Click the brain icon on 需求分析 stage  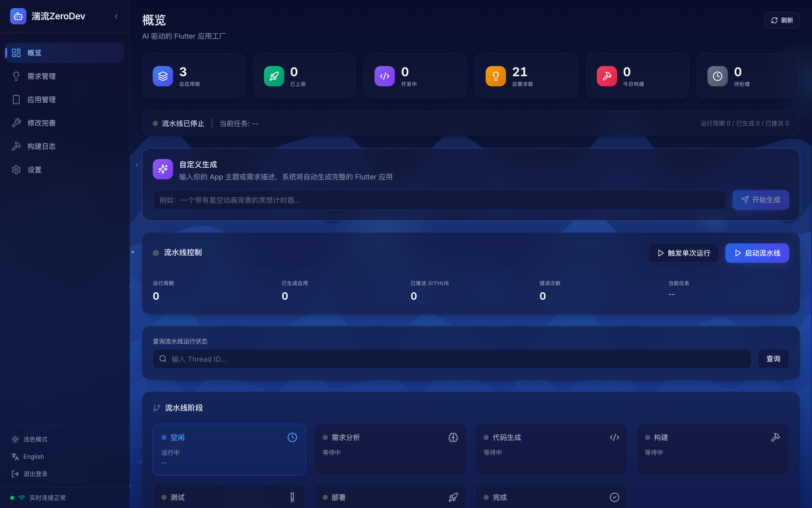click(x=453, y=437)
